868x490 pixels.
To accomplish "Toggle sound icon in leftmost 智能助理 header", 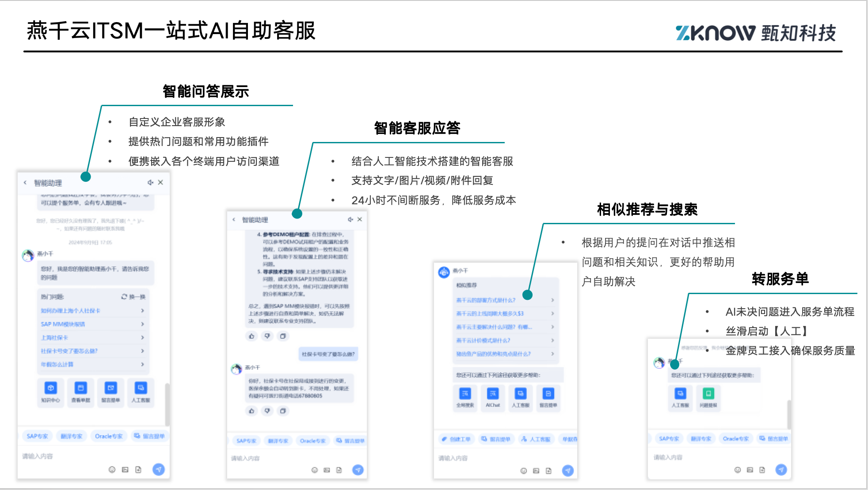I will [x=150, y=183].
